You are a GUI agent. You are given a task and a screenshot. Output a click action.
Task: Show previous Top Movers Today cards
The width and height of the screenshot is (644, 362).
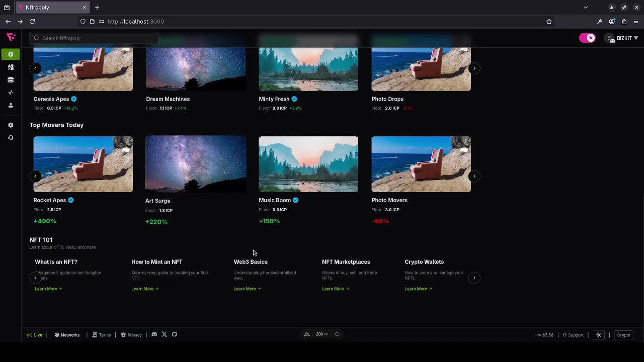(35, 176)
